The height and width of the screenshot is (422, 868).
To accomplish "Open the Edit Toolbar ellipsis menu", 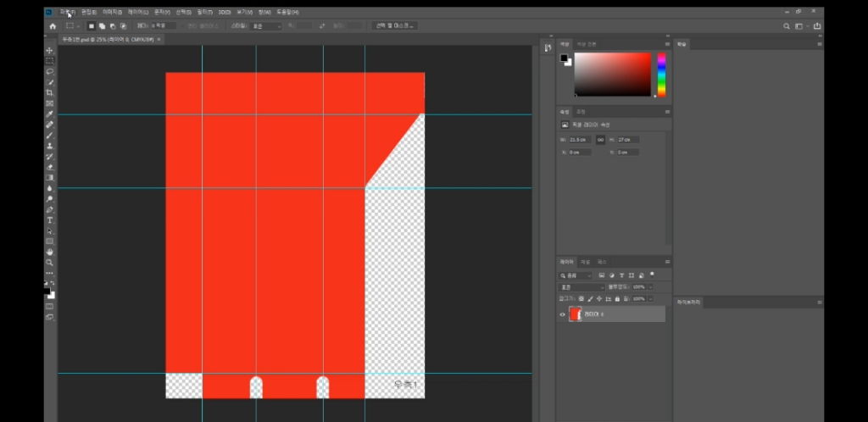I will [x=49, y=273].
